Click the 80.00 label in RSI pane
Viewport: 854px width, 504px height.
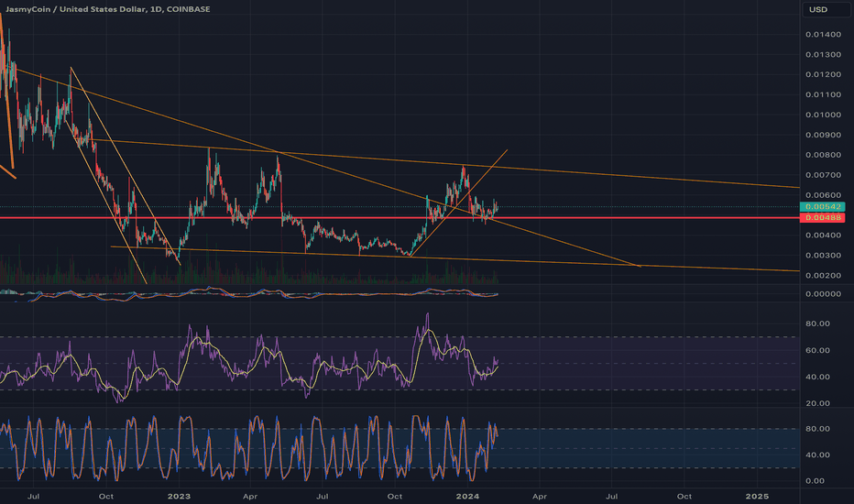817,323
